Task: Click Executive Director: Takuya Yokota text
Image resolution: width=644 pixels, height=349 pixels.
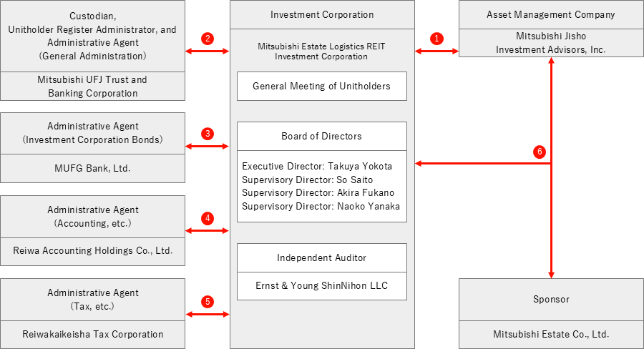Action: pos(317,166)
